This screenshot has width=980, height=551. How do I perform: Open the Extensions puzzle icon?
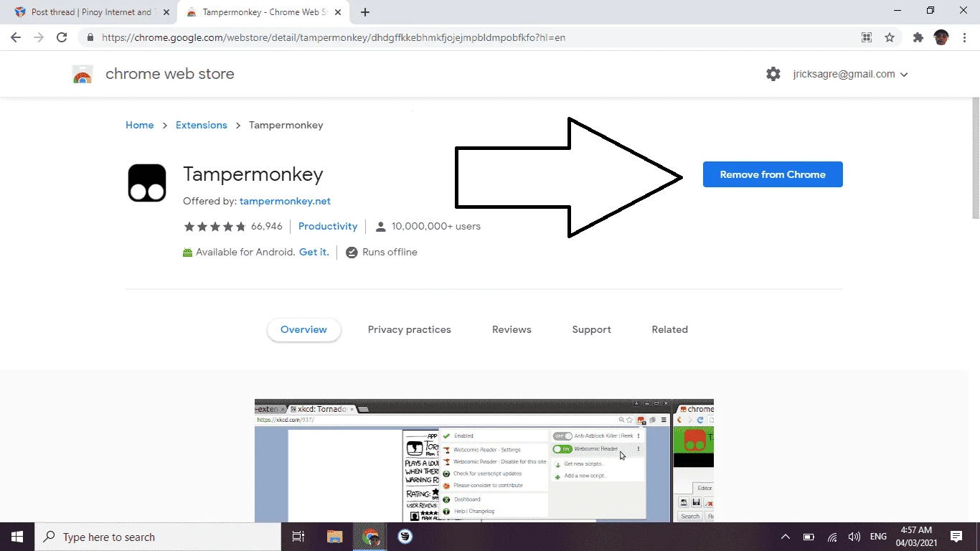tap(918, 37)
